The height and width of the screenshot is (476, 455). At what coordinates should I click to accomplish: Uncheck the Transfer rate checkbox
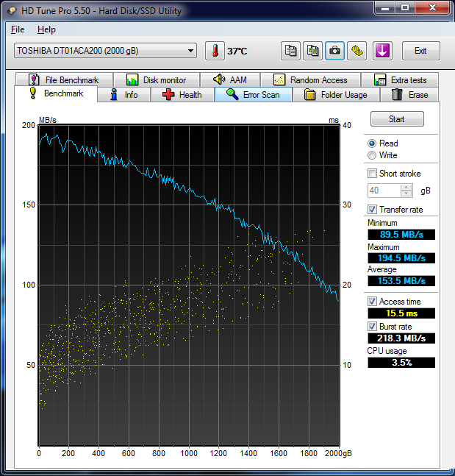click(372, 210)
